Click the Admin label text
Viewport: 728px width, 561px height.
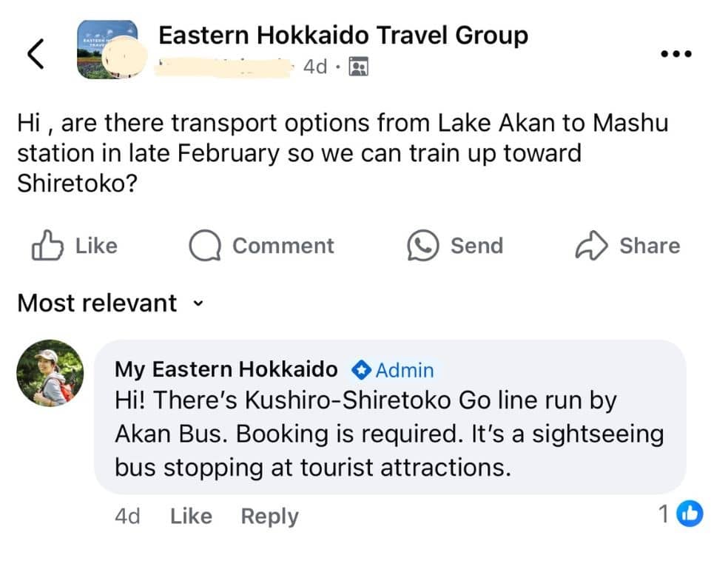405,371
